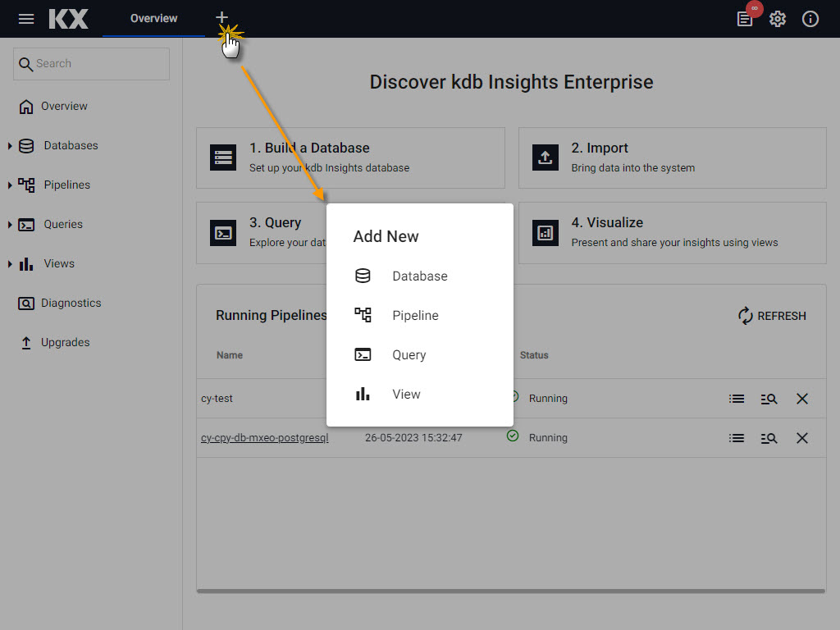Image resolution: width=840 pixels, height=630 pixels.
Task: Expand the Views tree arrow
Action: pyautogui.click(x=10, y=263)
